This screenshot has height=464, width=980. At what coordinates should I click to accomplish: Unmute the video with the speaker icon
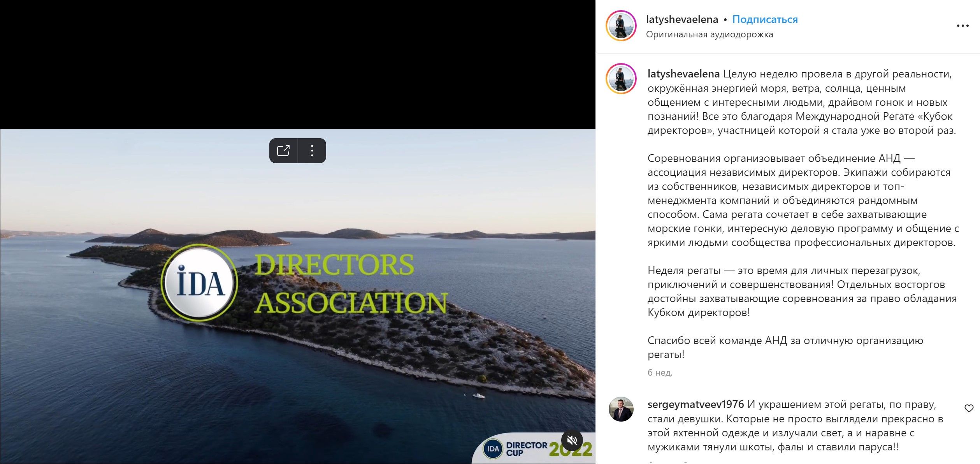(x=572, y=440)
